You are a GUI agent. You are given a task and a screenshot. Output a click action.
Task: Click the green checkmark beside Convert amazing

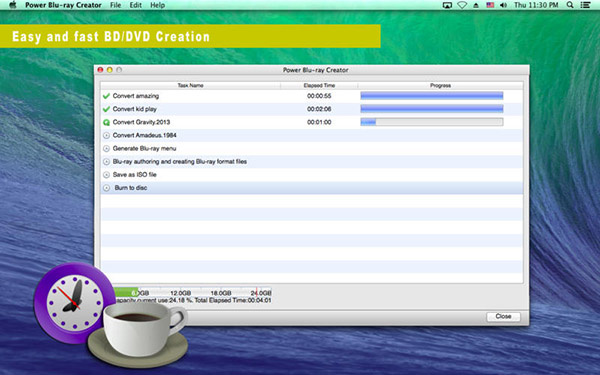[106, 96]
